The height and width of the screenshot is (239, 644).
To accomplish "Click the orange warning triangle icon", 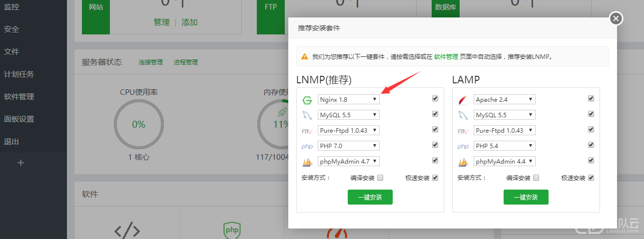I will click(304, 57).
